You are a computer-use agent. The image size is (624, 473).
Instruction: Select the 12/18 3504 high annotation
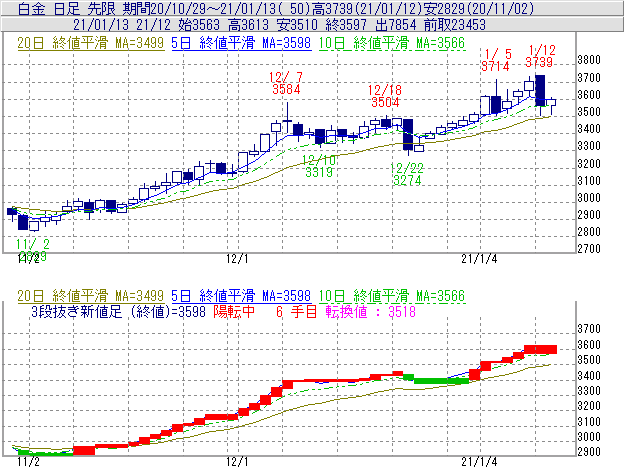[385, 96]
